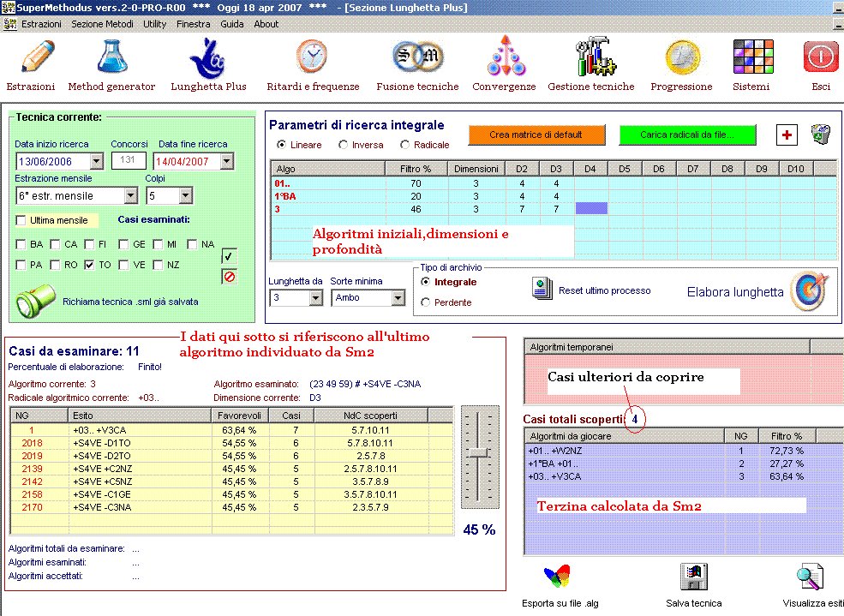
Task: Open Ritardi e frequenze clock icon
Action: pyautogui.click(x=312, y=57)
